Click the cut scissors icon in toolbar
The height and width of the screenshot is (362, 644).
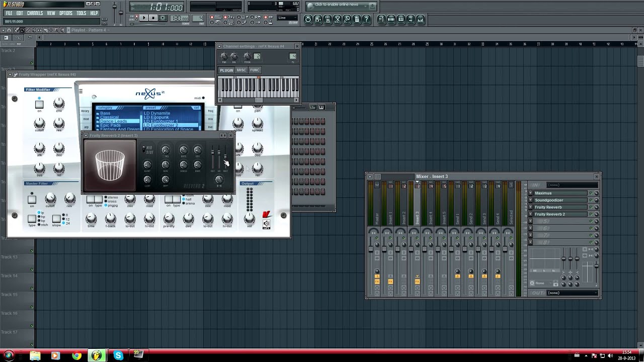pyautogui.click(x=337, y=19)
